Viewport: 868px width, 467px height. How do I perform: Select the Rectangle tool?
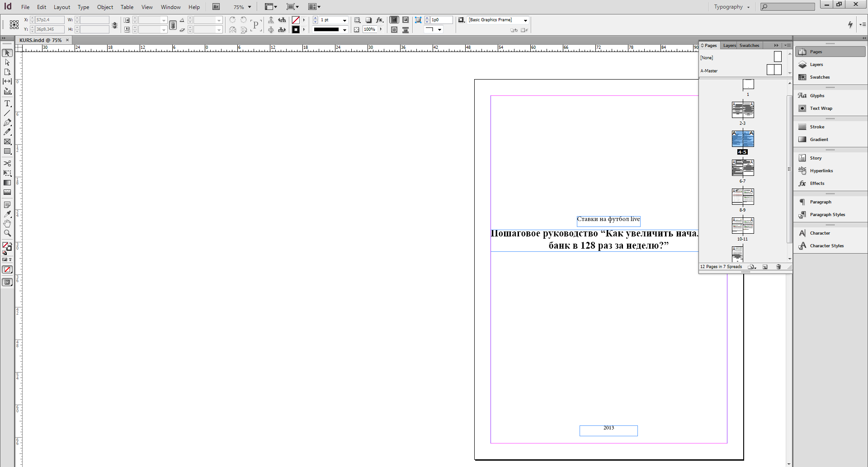pos(7,151)
